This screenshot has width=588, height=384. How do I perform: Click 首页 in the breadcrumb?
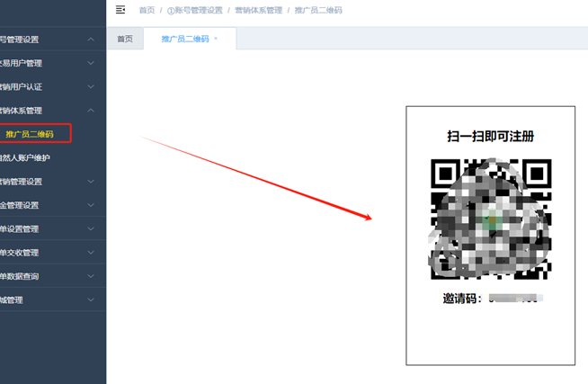pos(147,10)
